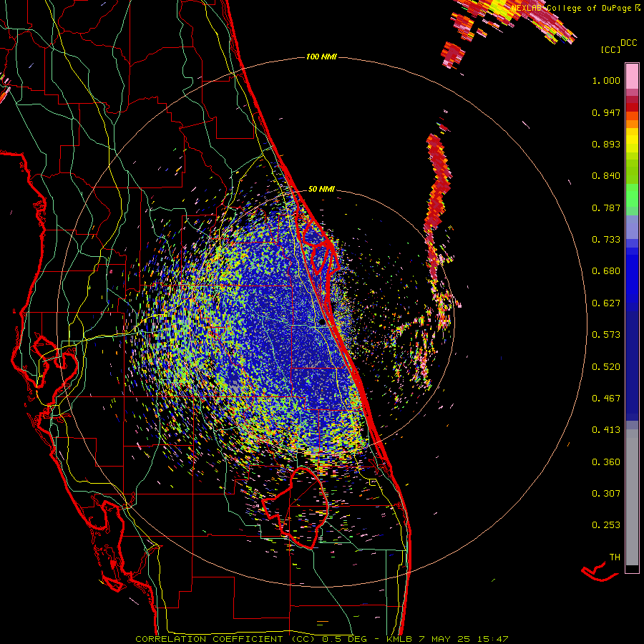Click the black radar site marker on the coast
Image resolution: width=644 pixels, height=644 pixels.
pyautogui.click(x=323, y=322)
